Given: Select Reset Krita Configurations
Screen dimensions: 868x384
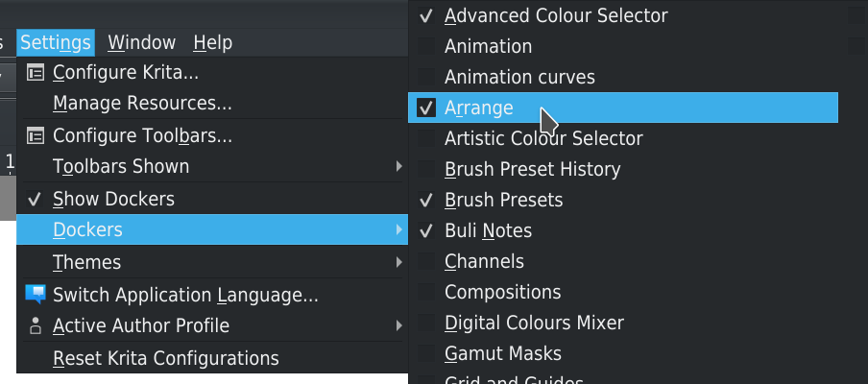Looking at the screenshot, I should tap(165, 358).
